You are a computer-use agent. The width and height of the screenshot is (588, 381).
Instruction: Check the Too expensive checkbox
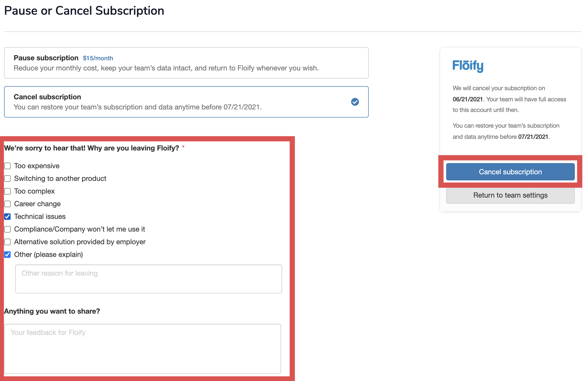pos(8,166)
